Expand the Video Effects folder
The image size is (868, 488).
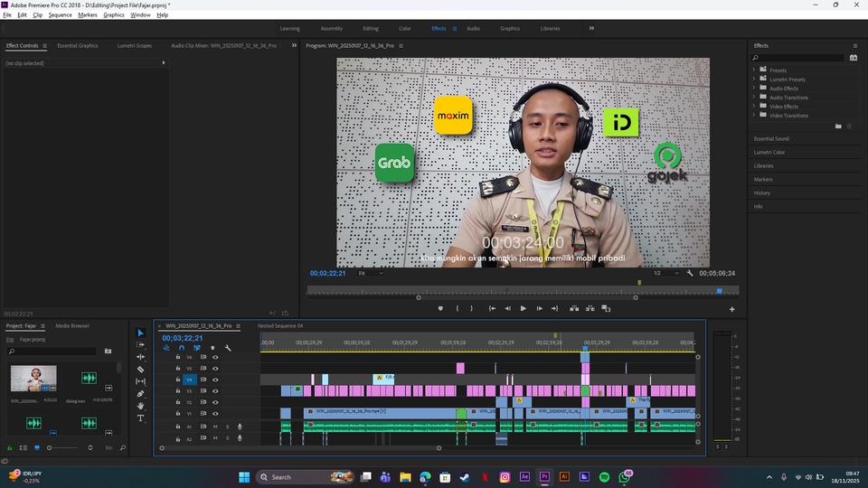tap(754, 107)
